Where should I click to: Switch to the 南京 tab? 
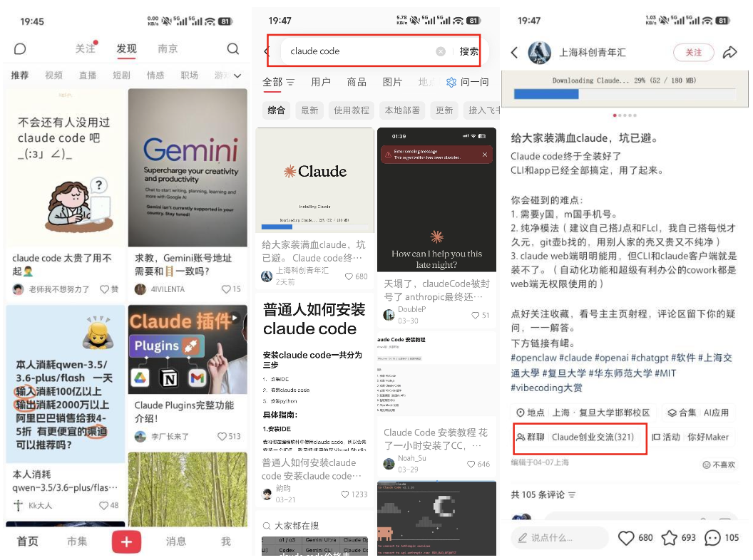pyautogui.click(x=168, y=48)
